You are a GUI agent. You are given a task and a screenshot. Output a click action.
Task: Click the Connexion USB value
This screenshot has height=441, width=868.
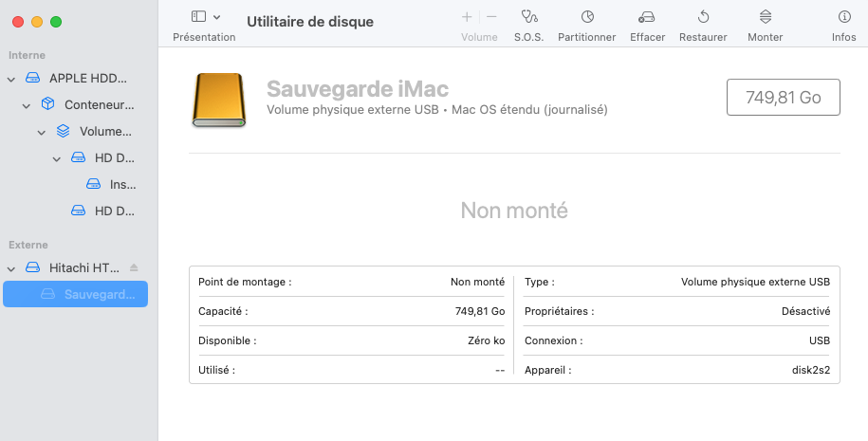[x=820, y=340]
